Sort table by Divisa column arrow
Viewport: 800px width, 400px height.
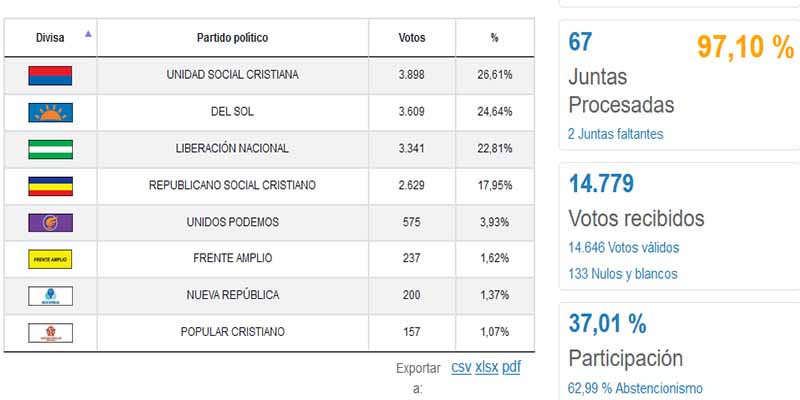88,34
